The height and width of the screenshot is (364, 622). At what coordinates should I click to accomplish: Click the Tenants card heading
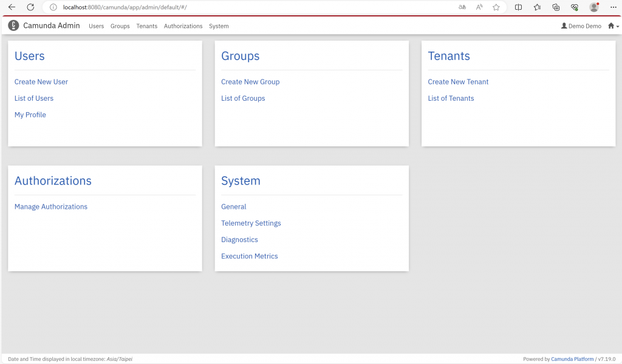(449, 56)
